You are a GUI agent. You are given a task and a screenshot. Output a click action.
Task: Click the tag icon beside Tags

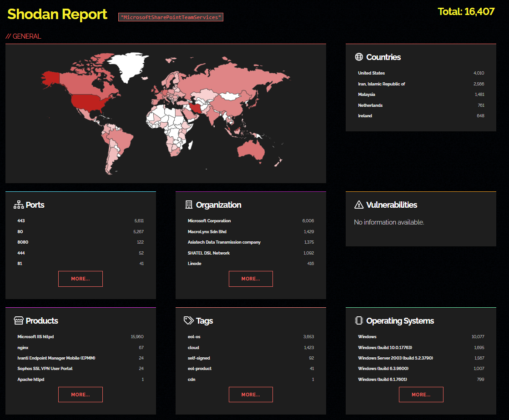click(x=189, y=320)
